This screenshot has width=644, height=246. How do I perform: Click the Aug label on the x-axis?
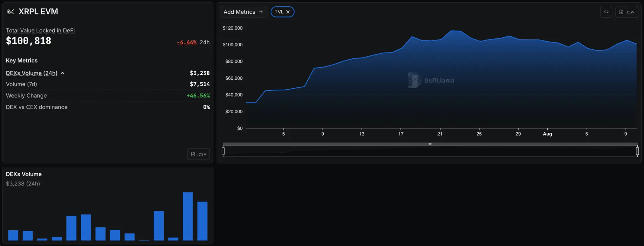pyautogui.click(x=547, y=134)
